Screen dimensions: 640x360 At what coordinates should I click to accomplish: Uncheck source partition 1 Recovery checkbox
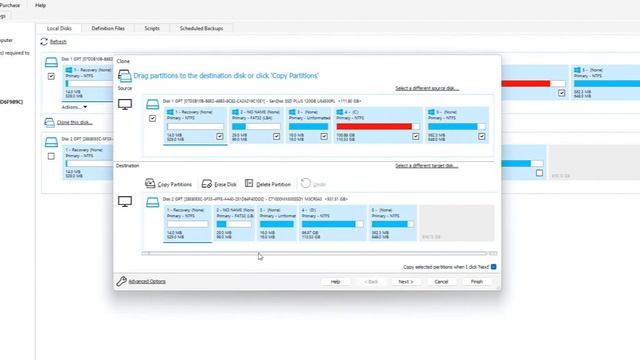[220, 136]
